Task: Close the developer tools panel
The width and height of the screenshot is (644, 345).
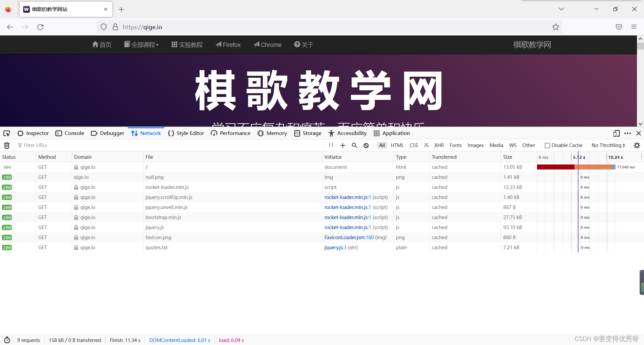Action: [639, 133]
